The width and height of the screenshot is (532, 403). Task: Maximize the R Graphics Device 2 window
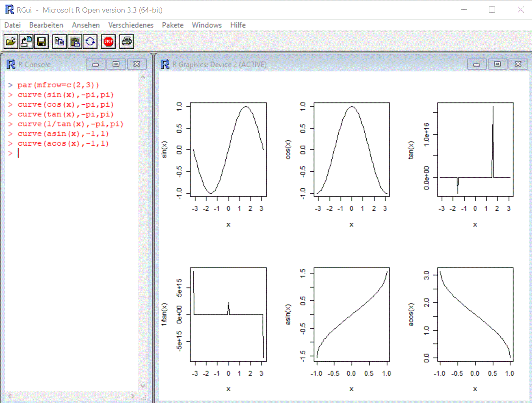497,64
